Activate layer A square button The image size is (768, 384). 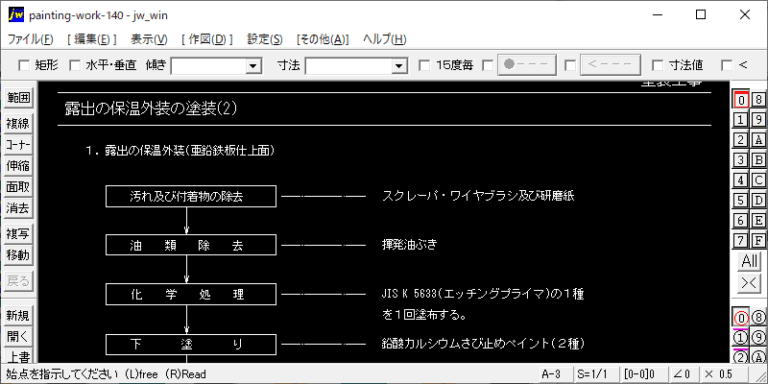coord(758,140)
